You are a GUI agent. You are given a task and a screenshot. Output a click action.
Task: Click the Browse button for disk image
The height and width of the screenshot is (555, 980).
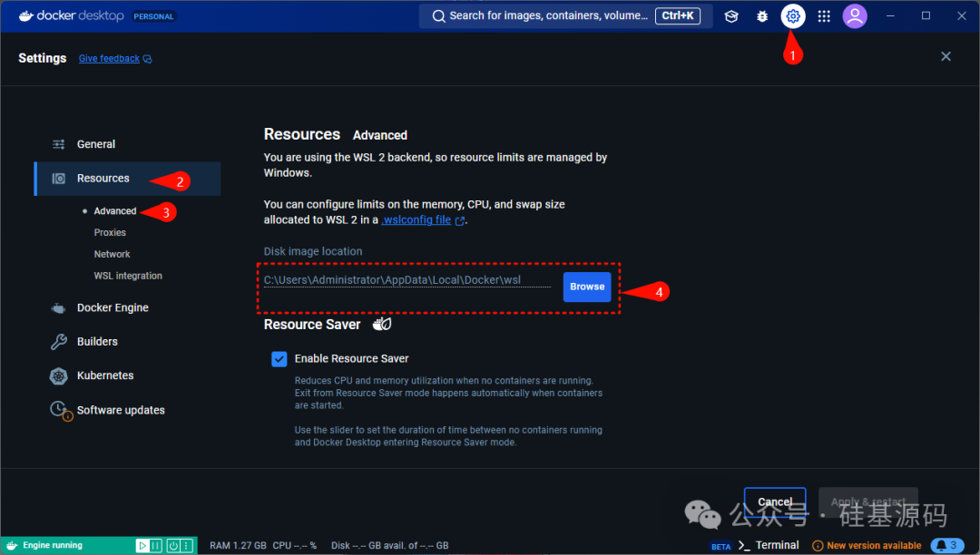pyautogui.click(x=587, y=287)
